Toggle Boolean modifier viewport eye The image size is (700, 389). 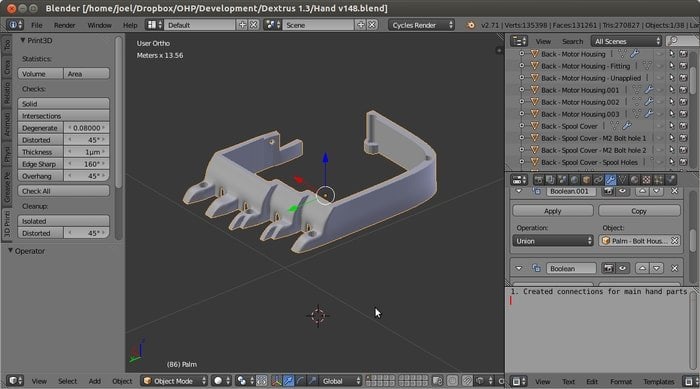coord(622,268)
